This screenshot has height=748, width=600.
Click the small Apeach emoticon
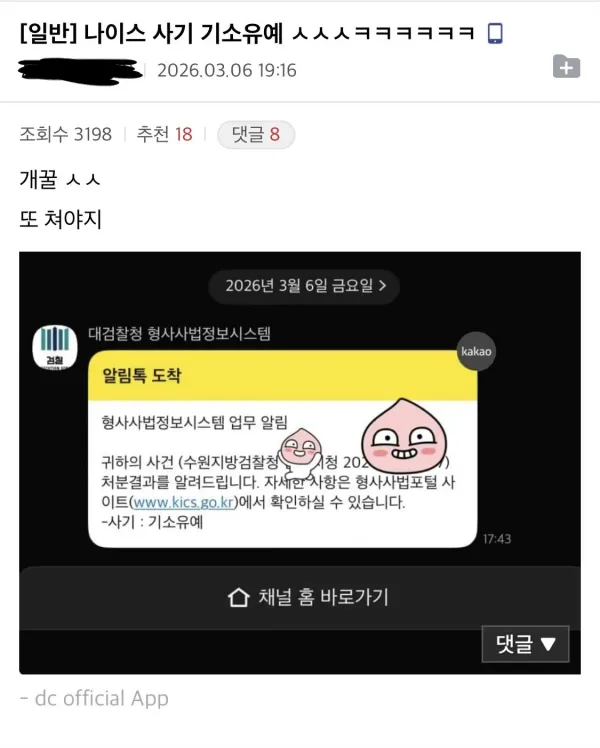pyautogui.click(x=299, y=452)
